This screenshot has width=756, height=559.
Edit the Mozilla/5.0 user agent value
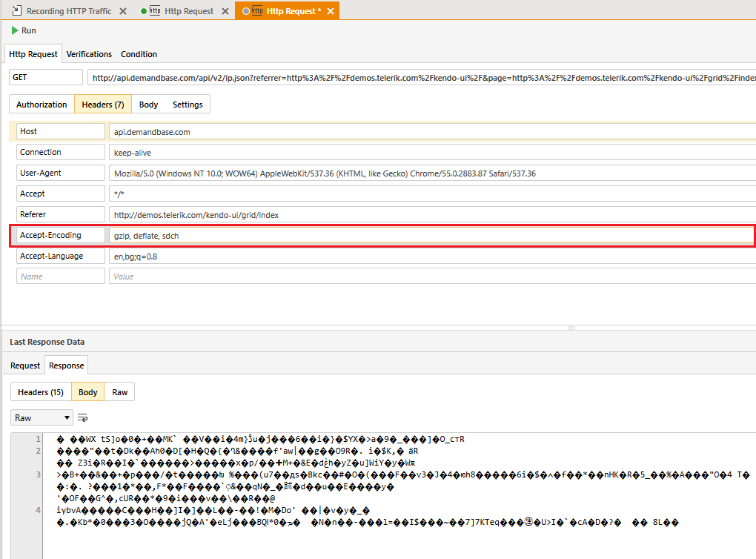(433, 173)
